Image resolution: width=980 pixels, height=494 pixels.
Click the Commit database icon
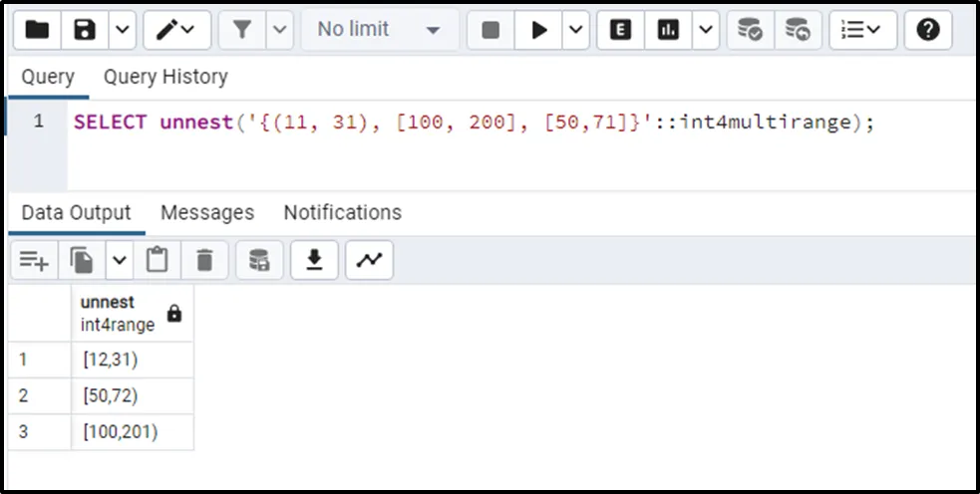(x=750, y=31)
